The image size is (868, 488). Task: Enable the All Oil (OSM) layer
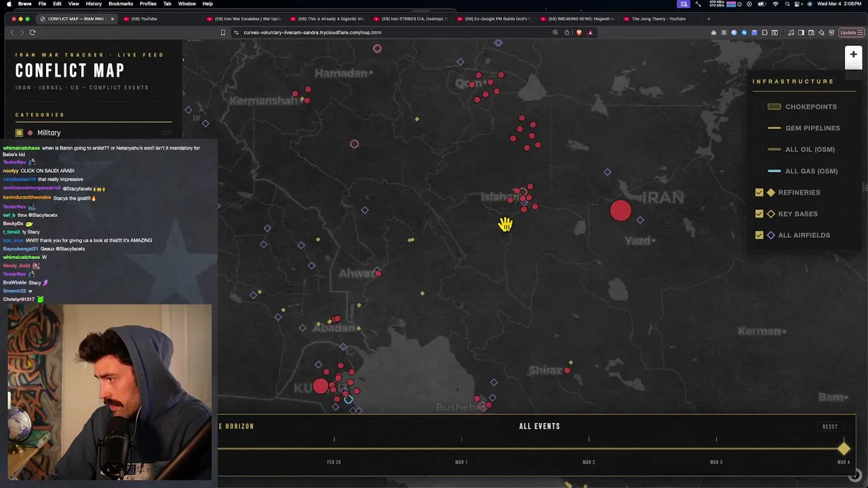(759, 149)
